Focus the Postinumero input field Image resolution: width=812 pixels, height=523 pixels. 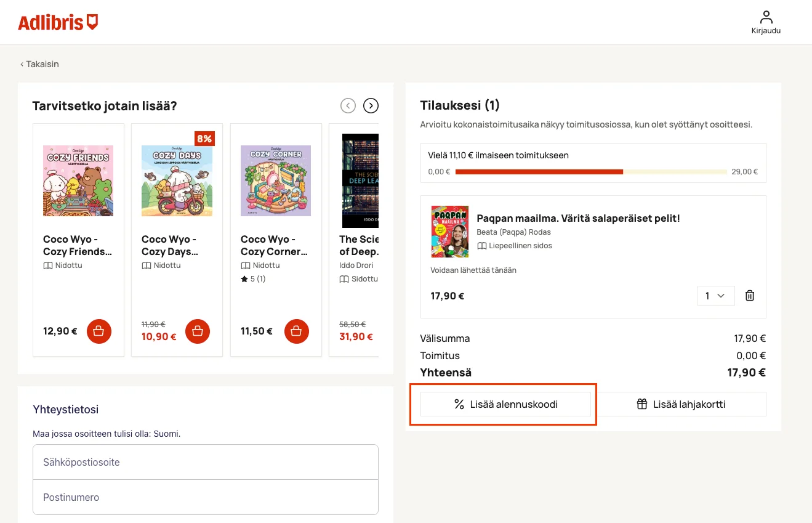click(206, 497)
